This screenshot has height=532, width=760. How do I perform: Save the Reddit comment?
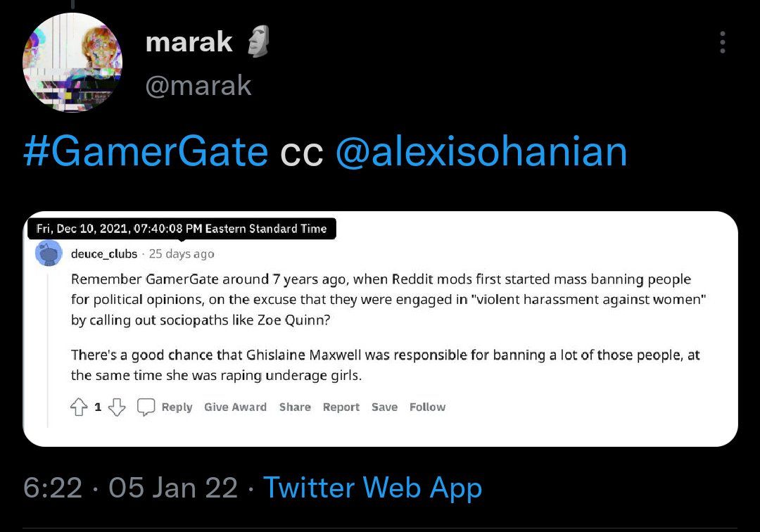click(384, 407)
